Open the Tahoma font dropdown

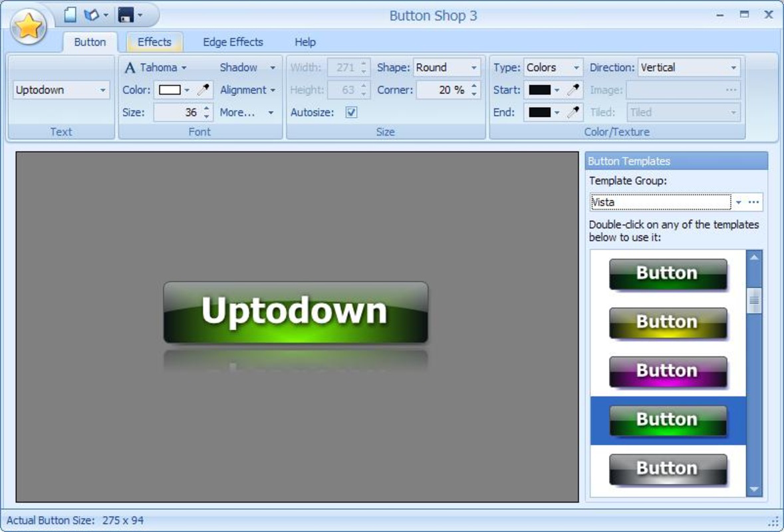[184, 68]
